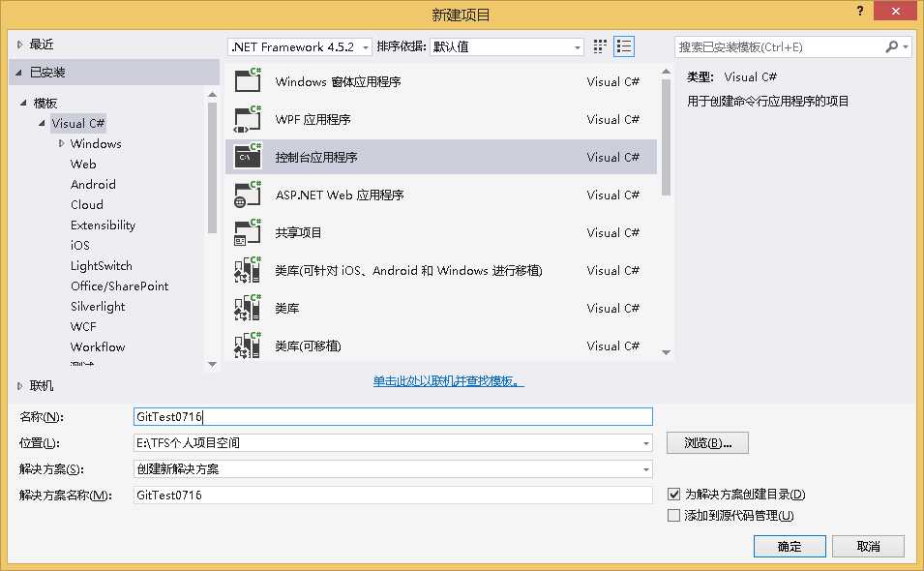This screenshot has height=571, width=924.
Task: Click the 解决方案名称 input field
Action: point(393,495)
